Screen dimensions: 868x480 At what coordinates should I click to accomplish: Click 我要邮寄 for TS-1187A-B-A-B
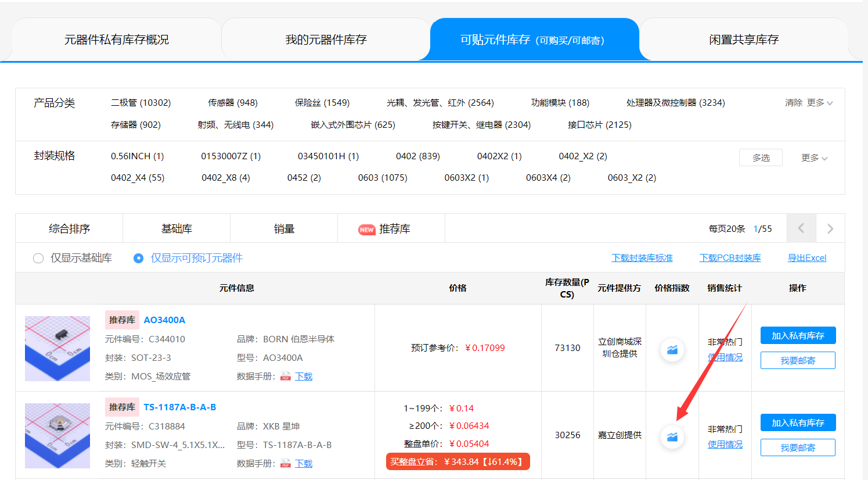coord(798,447)
